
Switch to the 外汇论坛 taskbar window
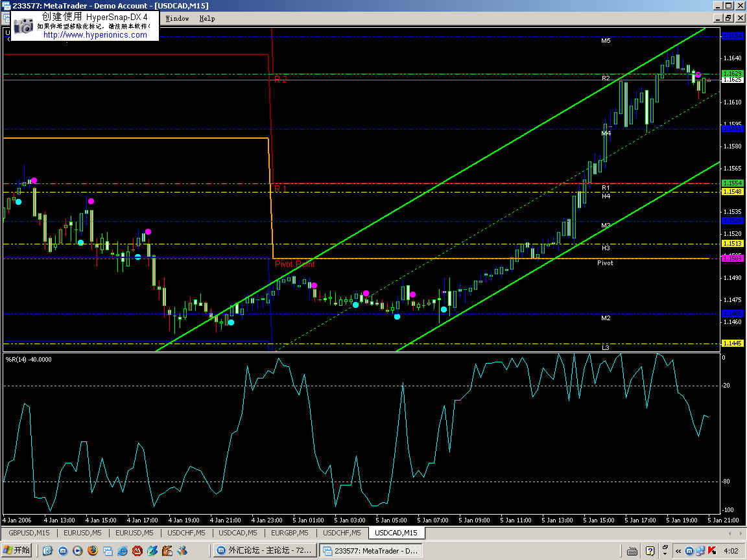265,550
